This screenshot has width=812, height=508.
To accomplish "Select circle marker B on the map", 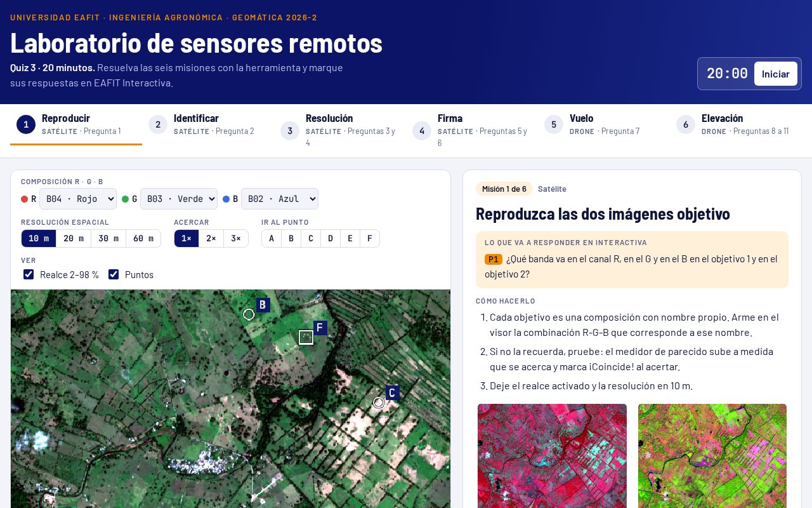I will (249, 314).
